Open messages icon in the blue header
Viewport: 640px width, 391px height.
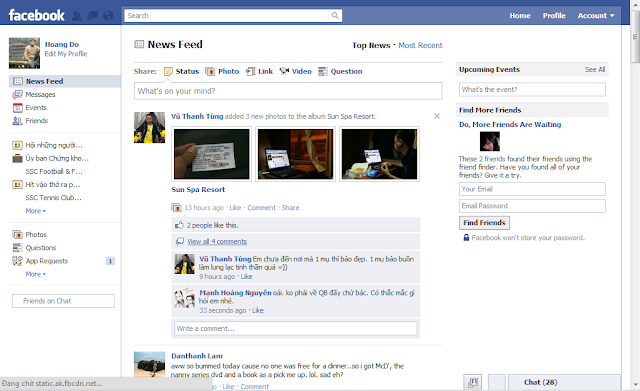click(x=93, y=16)
